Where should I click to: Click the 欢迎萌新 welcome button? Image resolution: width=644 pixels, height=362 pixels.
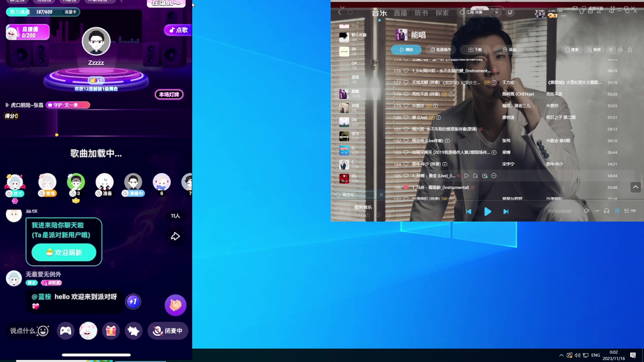tap(64, 252)
